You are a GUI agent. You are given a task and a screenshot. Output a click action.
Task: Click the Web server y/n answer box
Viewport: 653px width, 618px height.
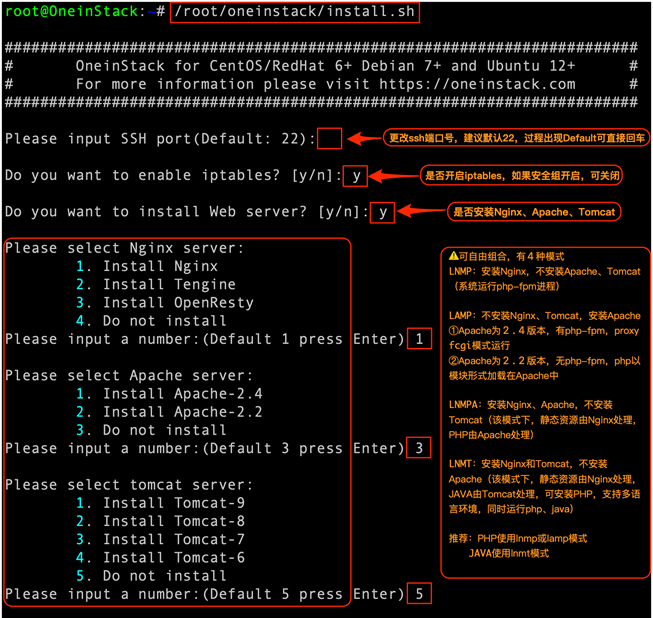(382, 212)
